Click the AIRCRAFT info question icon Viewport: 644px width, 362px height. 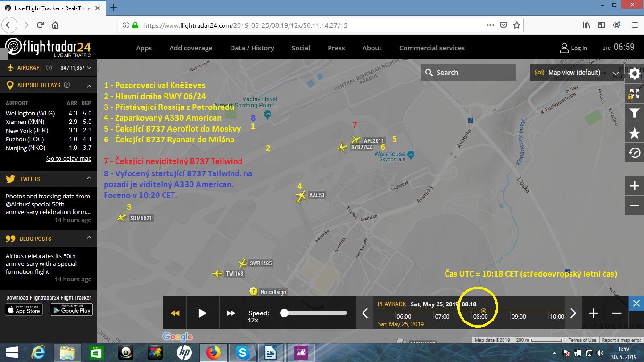(x=49, y=68)
